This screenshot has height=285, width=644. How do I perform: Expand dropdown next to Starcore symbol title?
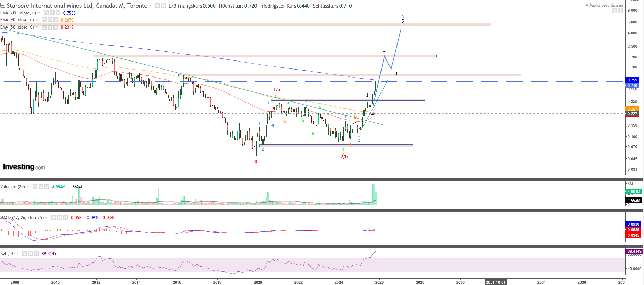pyautogui.click(x=150, y=6)
